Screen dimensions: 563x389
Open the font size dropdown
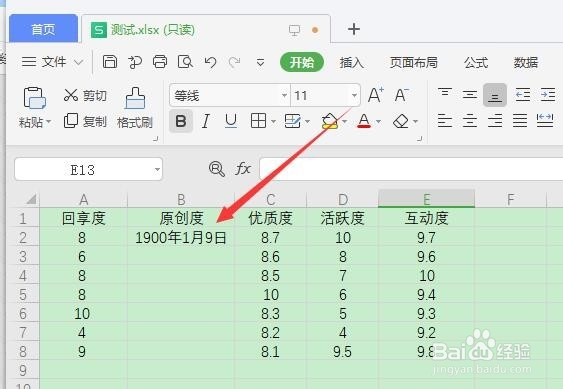(354, 95)
